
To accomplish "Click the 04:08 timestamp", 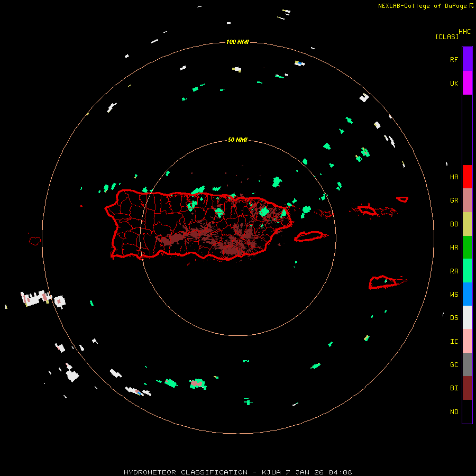I will point(340,472).
